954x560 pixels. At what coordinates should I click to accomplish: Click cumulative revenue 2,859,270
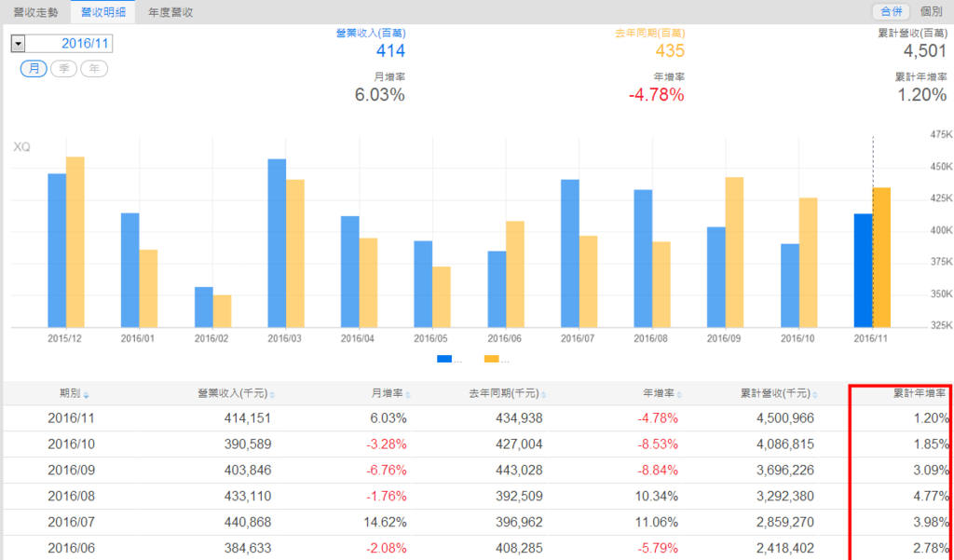[784, 522]
